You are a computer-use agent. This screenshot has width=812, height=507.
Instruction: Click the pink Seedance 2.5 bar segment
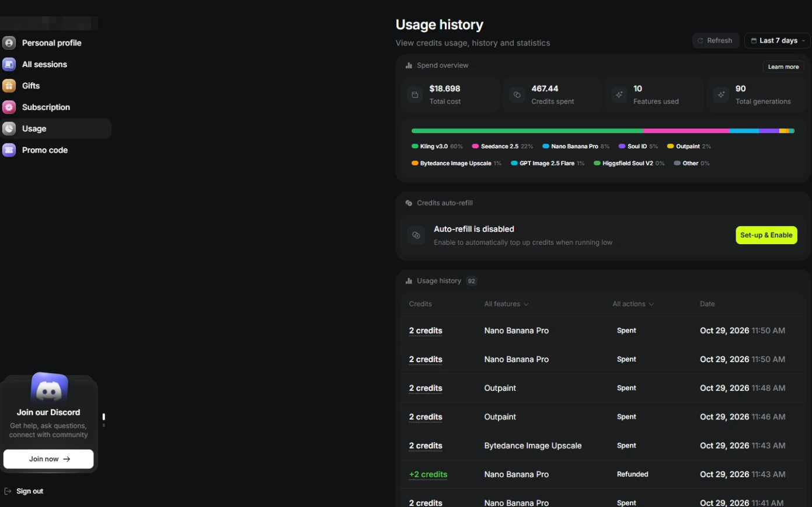686,131
